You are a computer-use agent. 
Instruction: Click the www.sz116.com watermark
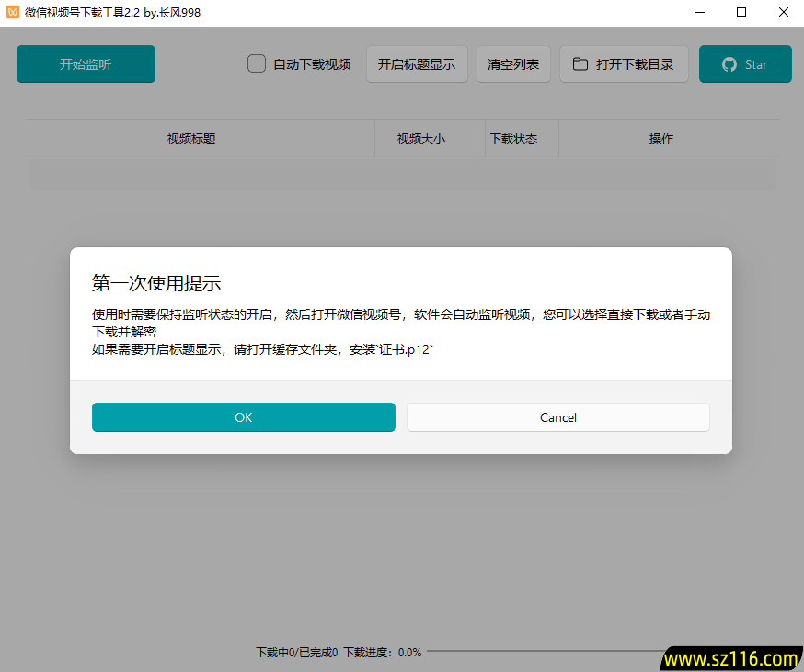(730, 659)
